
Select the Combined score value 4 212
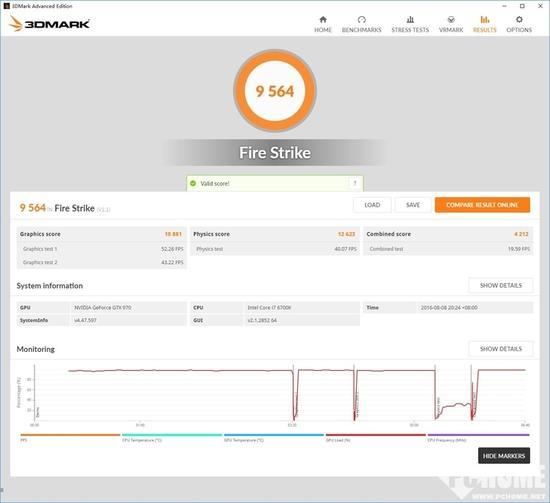coord(521,234)
